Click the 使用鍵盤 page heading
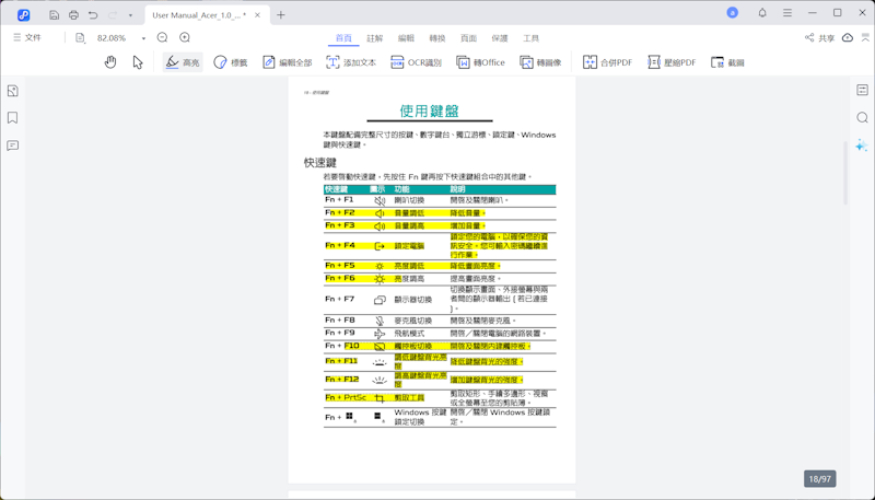 (x=429, y=110)
